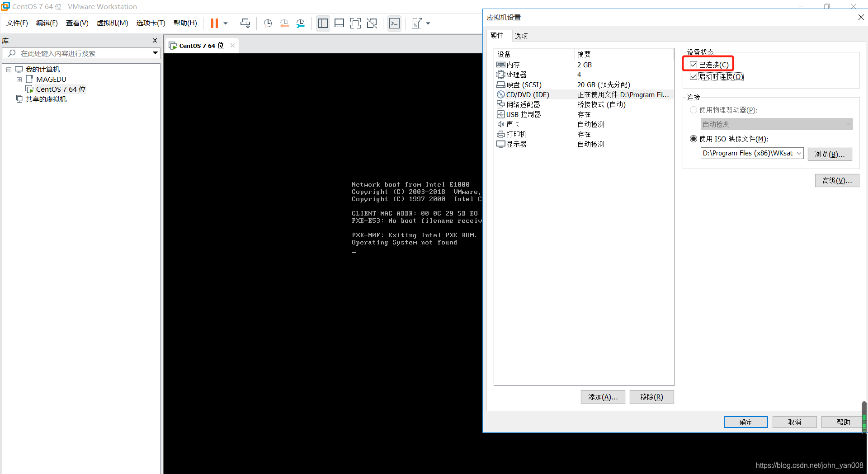Select the 显示器 device row

(x=584, y=145)
